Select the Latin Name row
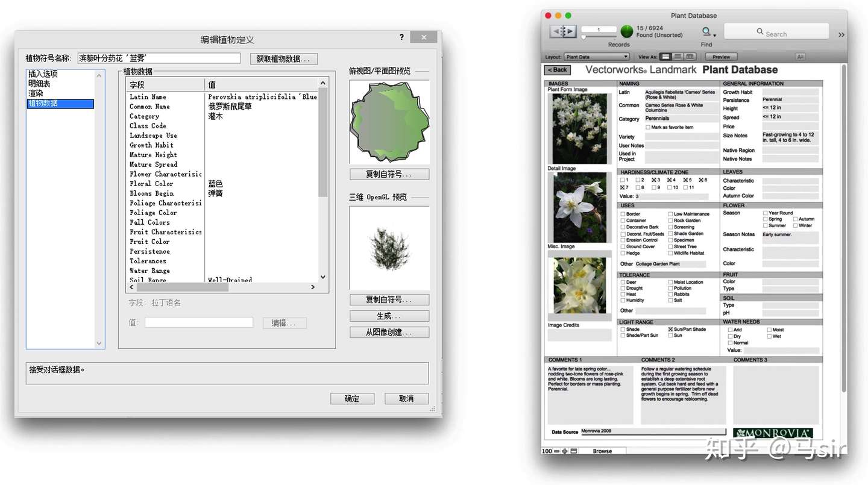Viewport: 868px width, 485px height. [x=222, y=96]
